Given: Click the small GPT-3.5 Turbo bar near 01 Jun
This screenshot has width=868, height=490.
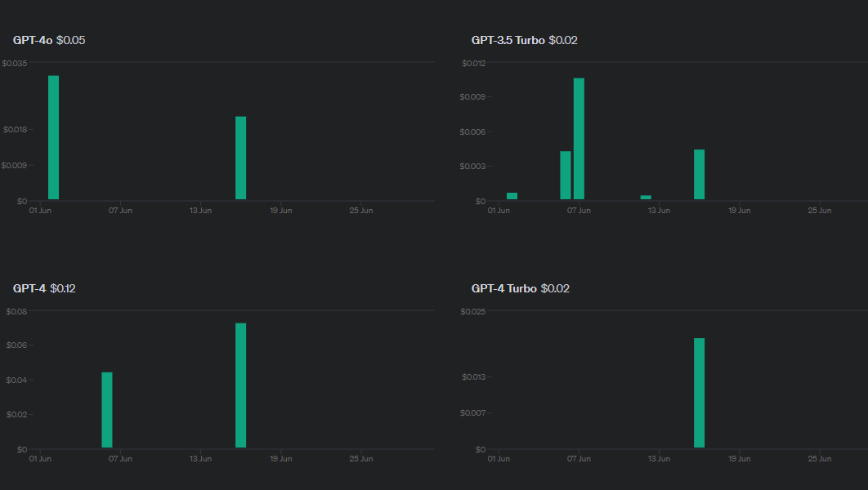Looking at the screenshot, I should click(512, 196).
